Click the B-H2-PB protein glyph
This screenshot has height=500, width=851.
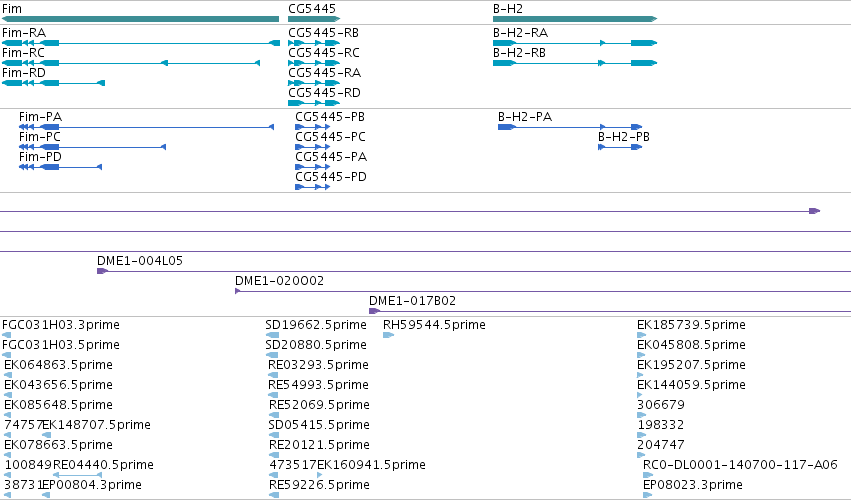point(620,147)
